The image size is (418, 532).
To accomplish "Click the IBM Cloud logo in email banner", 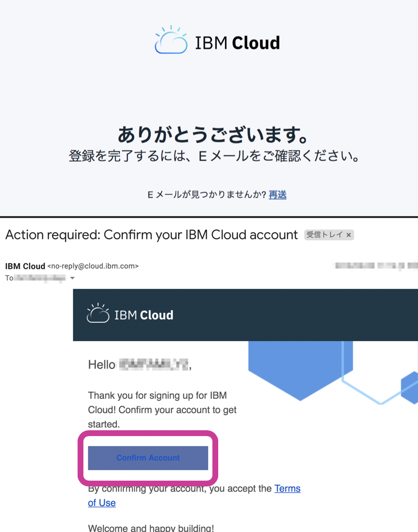I will point(130,313).
